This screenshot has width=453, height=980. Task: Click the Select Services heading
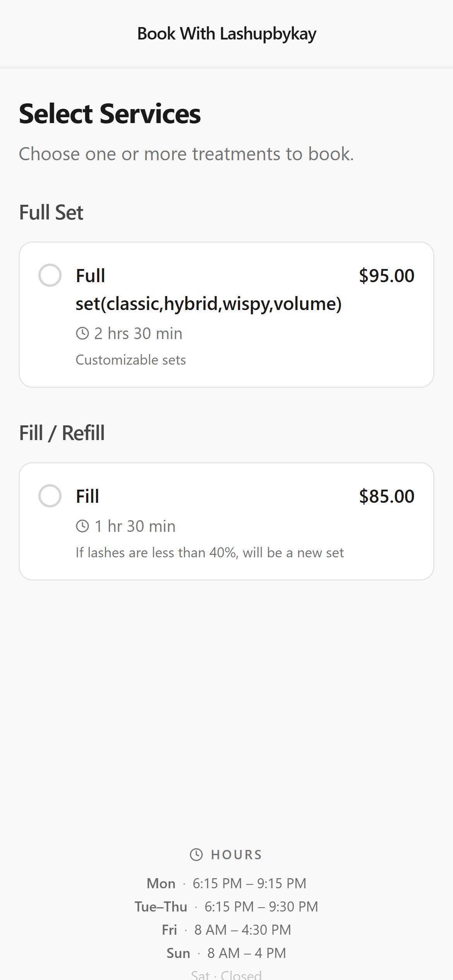pos(110,114)
